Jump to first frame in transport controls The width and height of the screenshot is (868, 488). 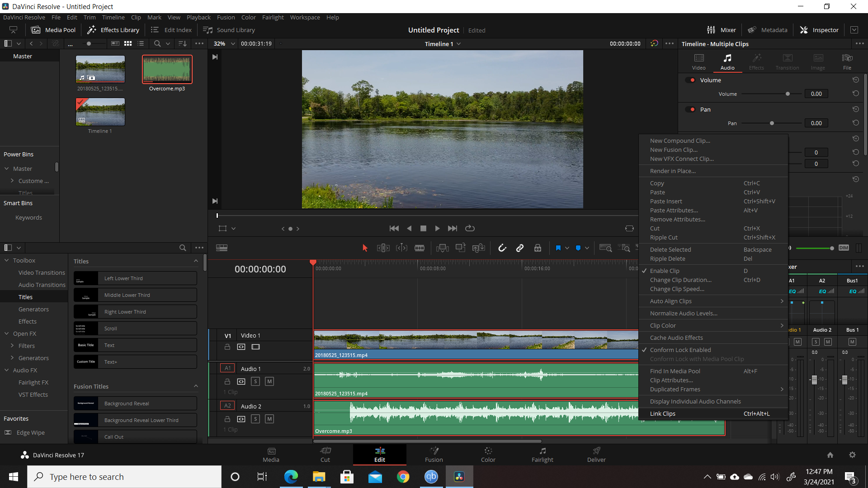(394, 229)
